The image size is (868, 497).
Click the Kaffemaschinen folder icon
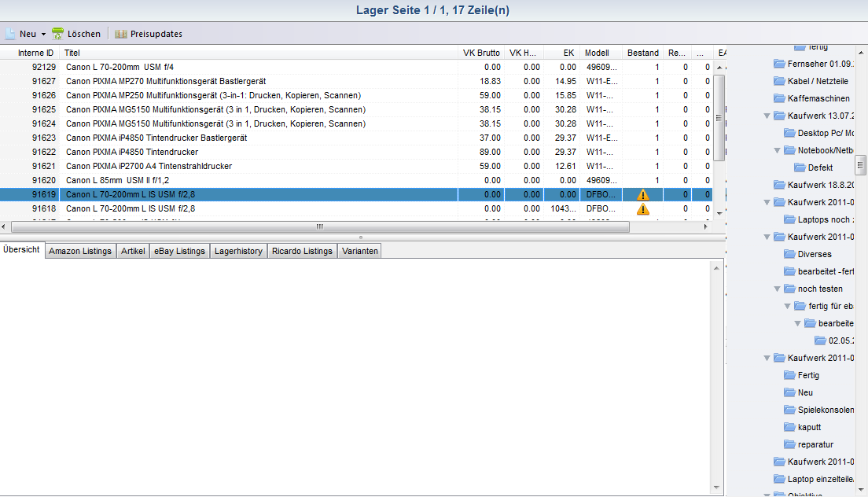point(779,98)
